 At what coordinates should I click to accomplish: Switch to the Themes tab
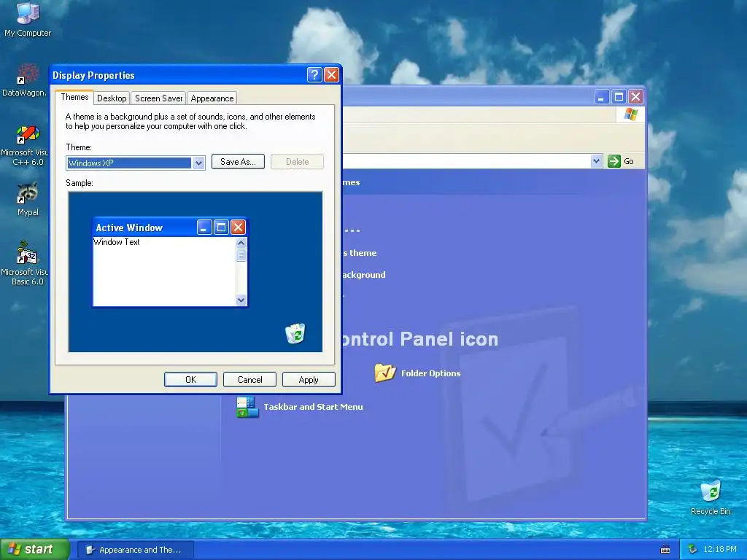[74, 97]
